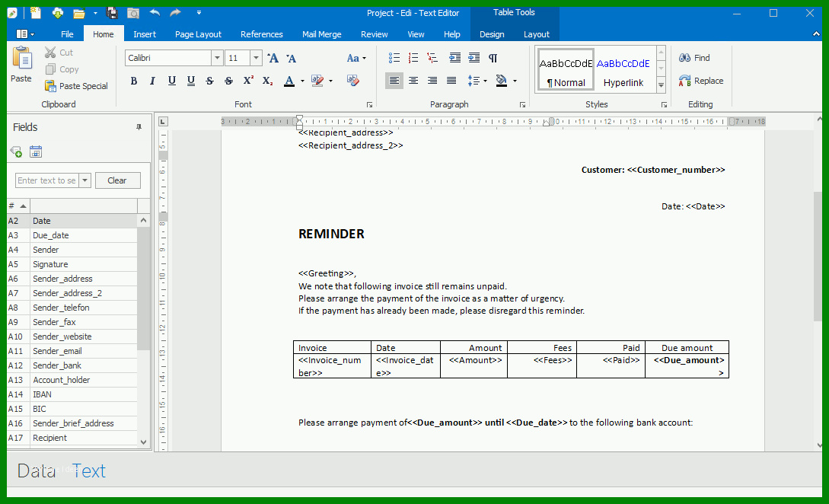Select the Normal style
This screenshot has height=504, width=829.
coord(566,70)
